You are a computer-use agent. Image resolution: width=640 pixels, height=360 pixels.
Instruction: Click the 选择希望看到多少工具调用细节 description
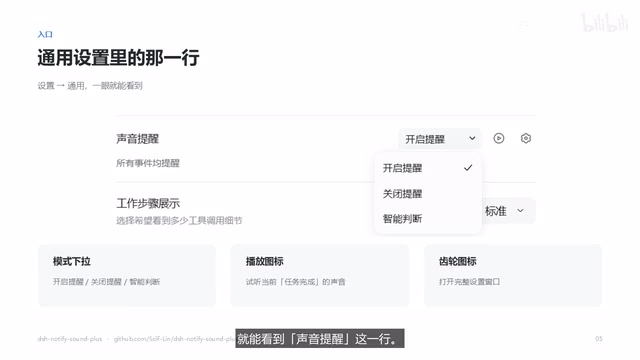(x=179, y=221)
